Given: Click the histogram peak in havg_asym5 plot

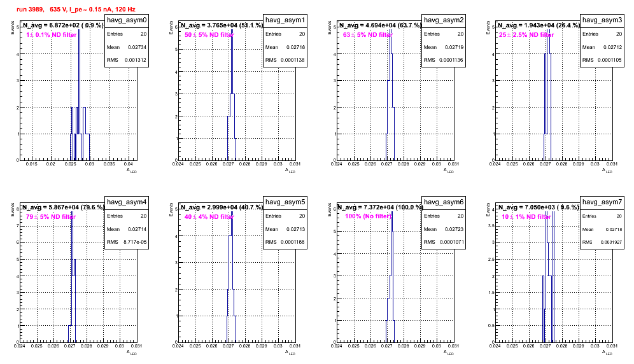Looking at the screenshot, I should pos(232,213).
